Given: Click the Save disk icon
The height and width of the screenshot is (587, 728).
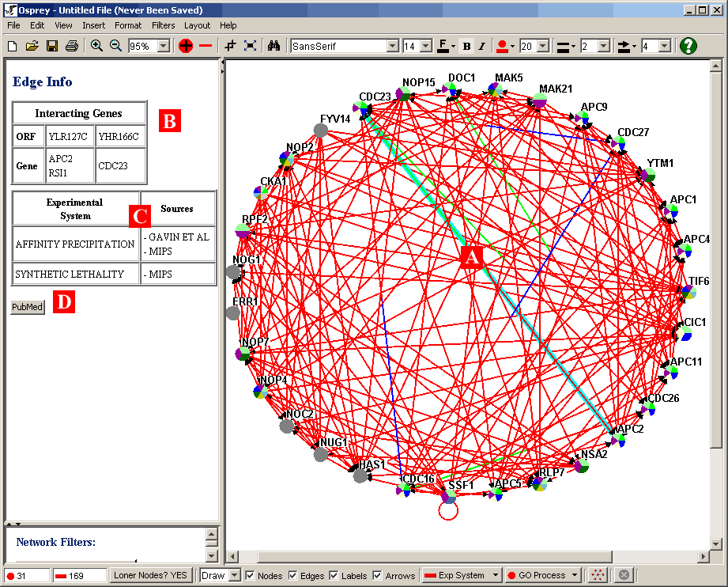Looking at the screenshot, I should (x=52, y=47).
